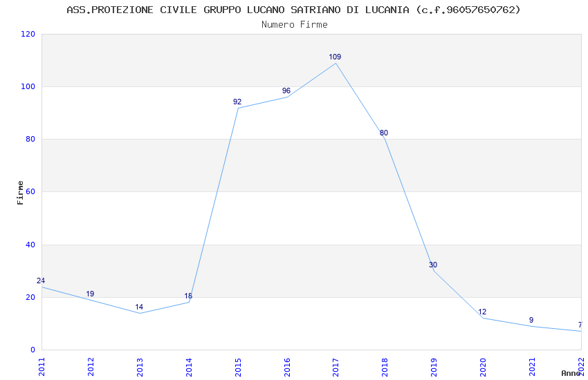
Task: Click x-axis year 2015
Action: point(238,367)
